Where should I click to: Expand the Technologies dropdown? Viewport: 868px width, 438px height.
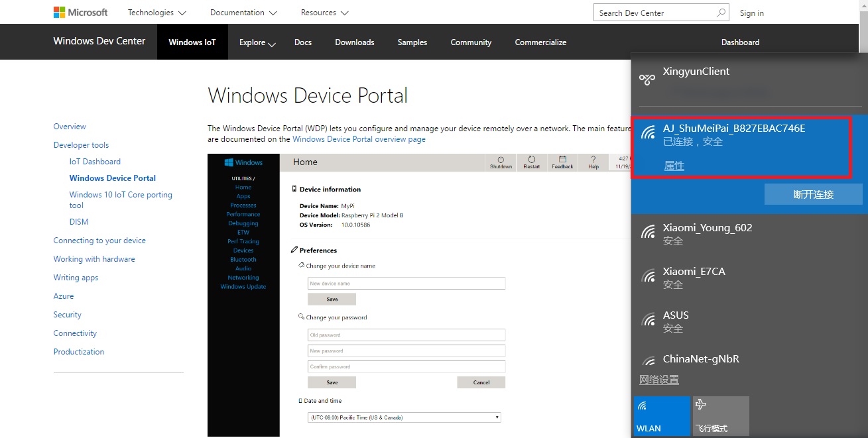(x=157, y=13)
